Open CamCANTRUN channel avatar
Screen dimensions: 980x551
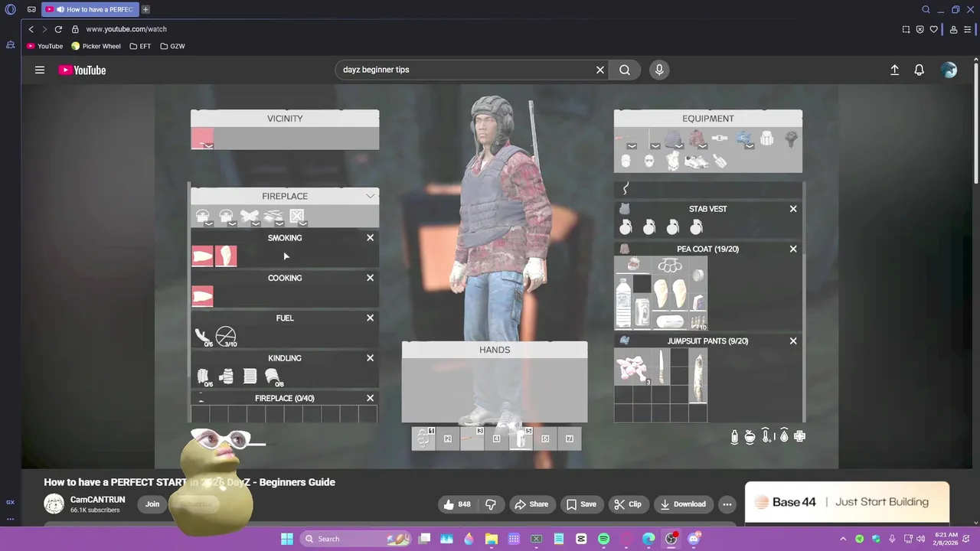[x=54, y=504]
